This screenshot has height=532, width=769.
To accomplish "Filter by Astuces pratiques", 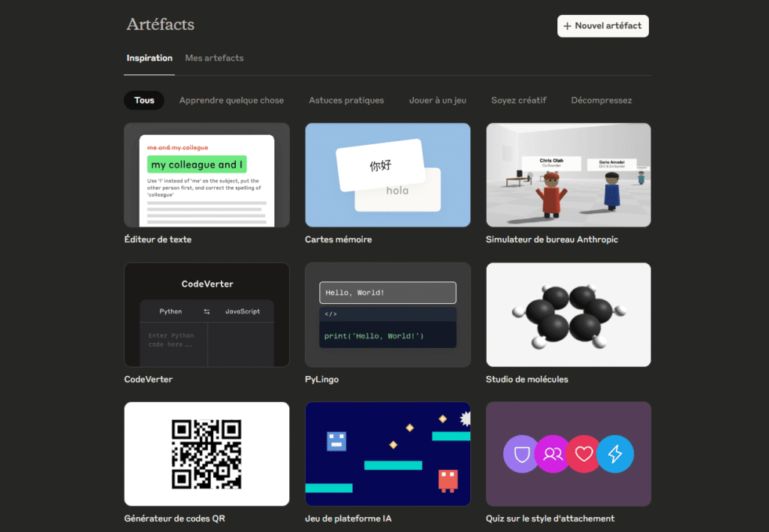I will pos(346,101).
